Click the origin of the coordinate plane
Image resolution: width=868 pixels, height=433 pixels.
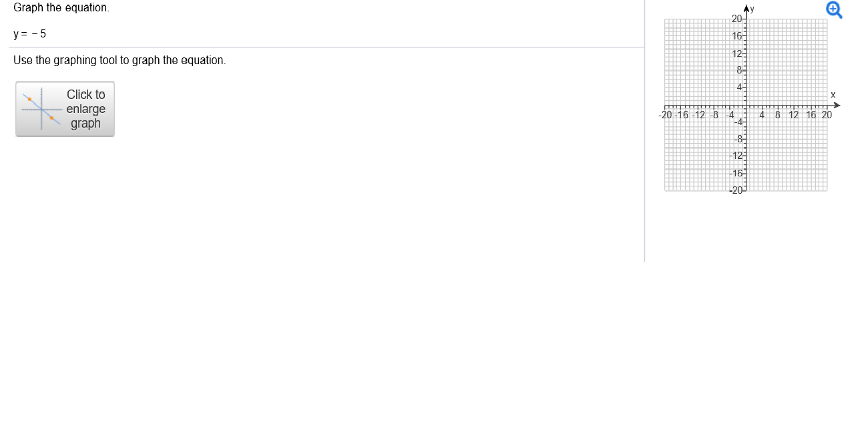click(746, 105)
